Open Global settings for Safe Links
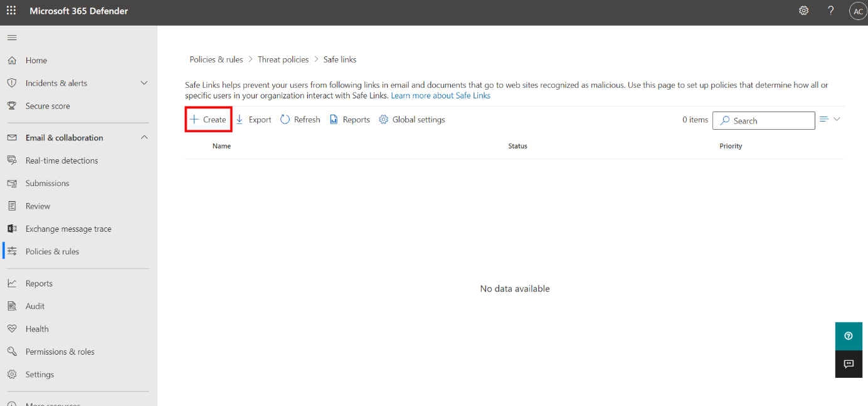The height and width of the screenshot is (406, 868). point(411,119)
